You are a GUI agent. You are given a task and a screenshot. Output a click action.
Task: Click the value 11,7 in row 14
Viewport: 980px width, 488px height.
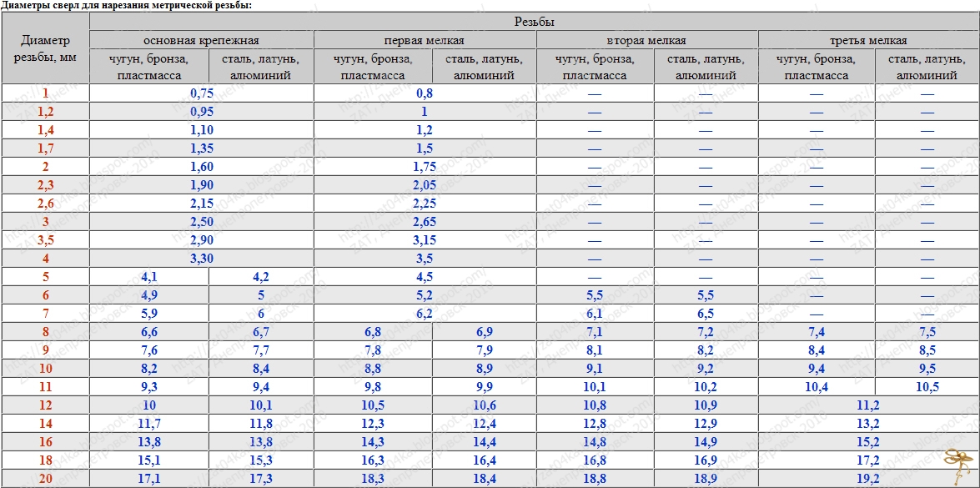coord(148,424)
